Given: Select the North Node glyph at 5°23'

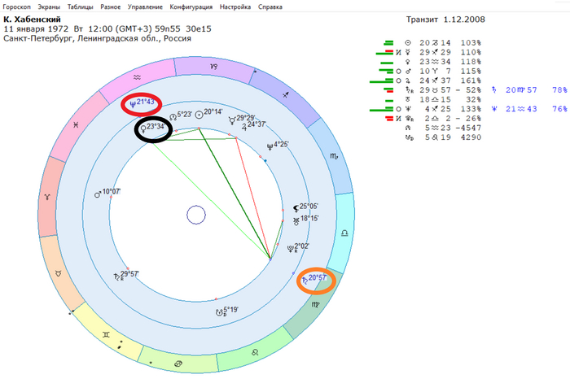Looking at the screenshot, I should tap(173, 117).
